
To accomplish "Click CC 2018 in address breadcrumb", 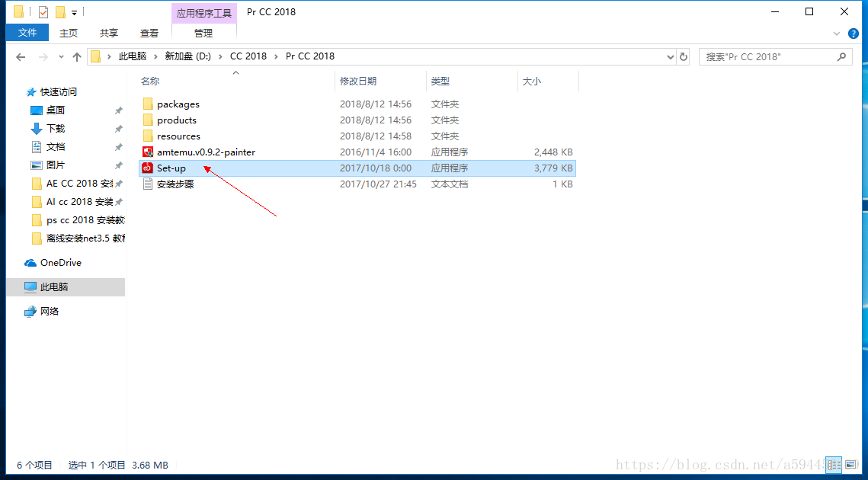I will pos(248,56).
